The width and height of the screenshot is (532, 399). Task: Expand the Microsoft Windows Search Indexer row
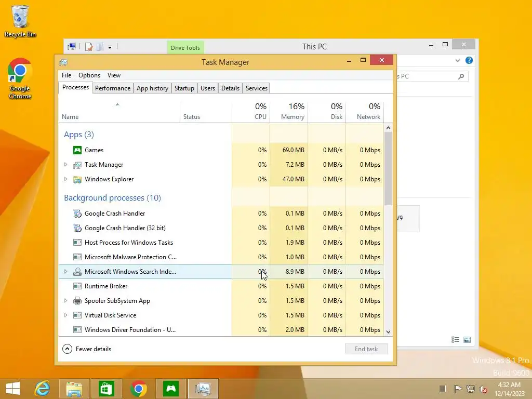click(x=66, y=271)
